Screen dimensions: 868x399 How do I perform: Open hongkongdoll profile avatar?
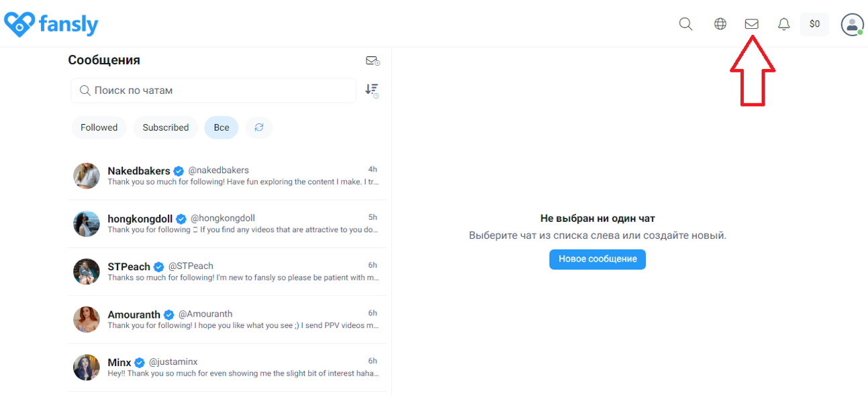click(x=87, y=223)
